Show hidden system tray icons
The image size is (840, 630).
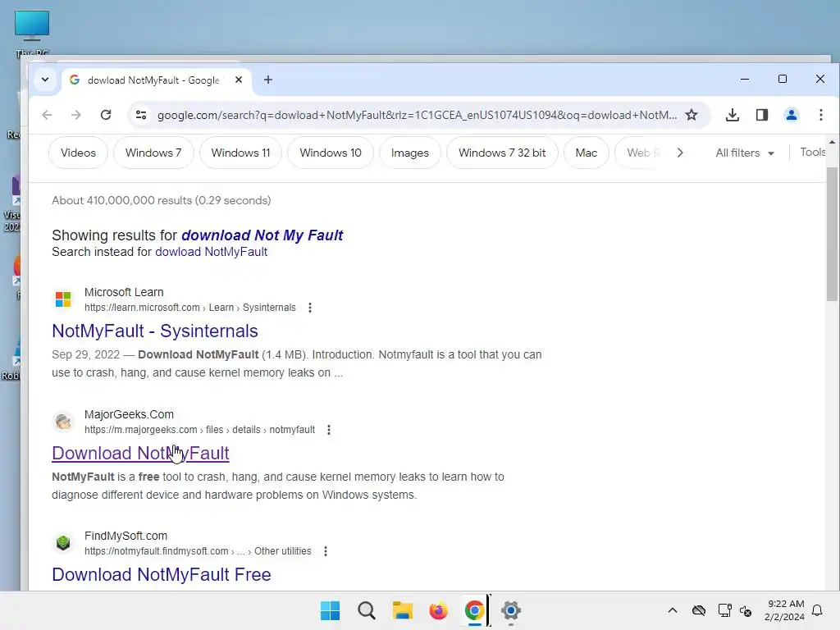coord(673,610)
